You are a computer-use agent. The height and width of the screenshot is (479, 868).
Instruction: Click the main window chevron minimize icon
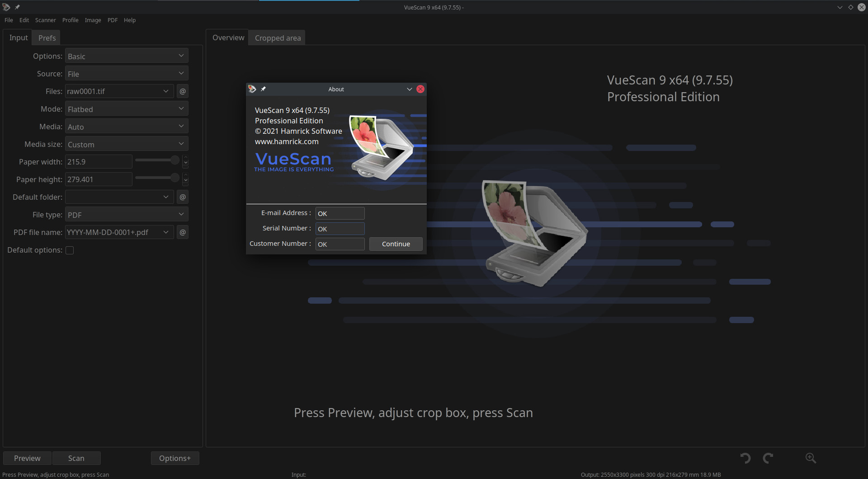[840, 7]
